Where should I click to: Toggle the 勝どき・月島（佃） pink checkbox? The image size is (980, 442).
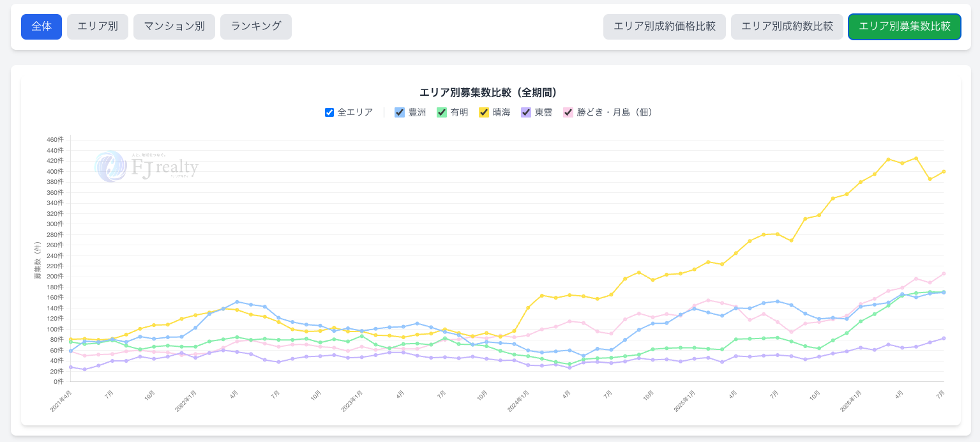coord(568,112)
